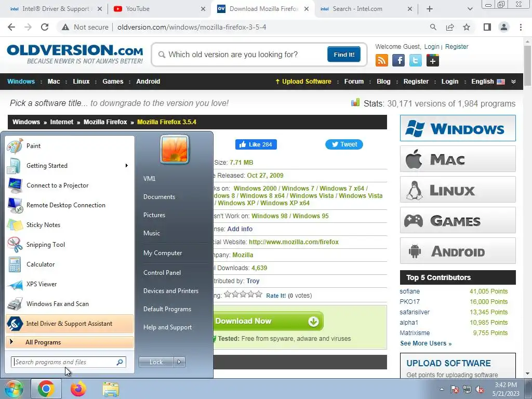Click the Tweet button
532x399 pixels.
(x=344, y=144)
